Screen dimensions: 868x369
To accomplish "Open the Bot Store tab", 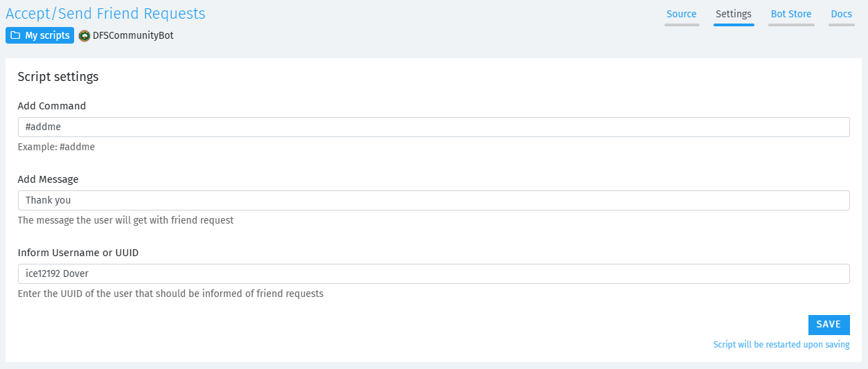I will click(791, 14).
